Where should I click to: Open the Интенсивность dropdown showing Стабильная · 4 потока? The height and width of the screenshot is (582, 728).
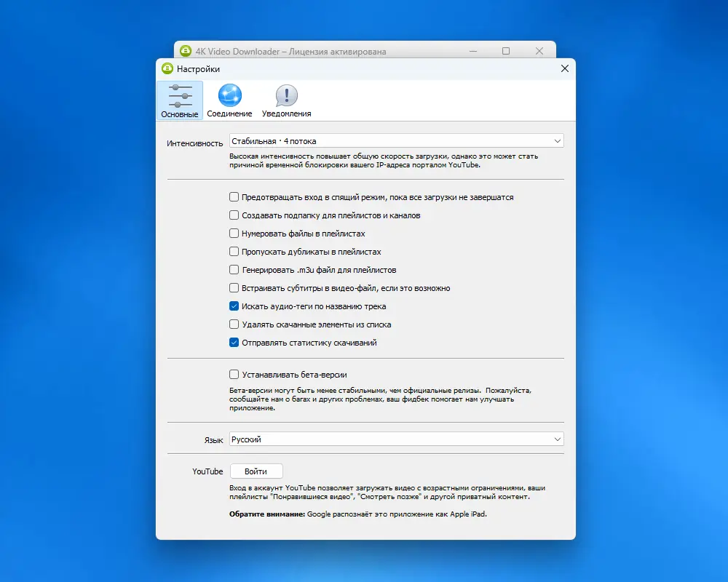[x=397, y=140]
